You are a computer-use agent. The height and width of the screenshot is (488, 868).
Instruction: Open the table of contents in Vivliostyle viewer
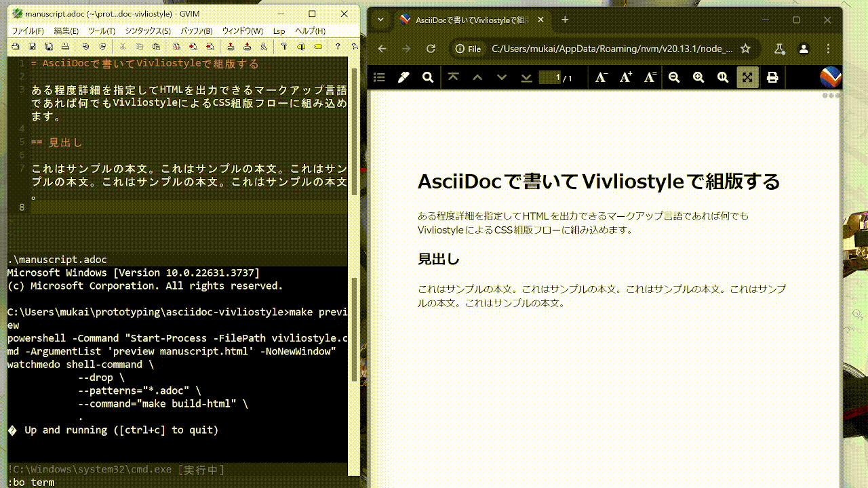379,77
